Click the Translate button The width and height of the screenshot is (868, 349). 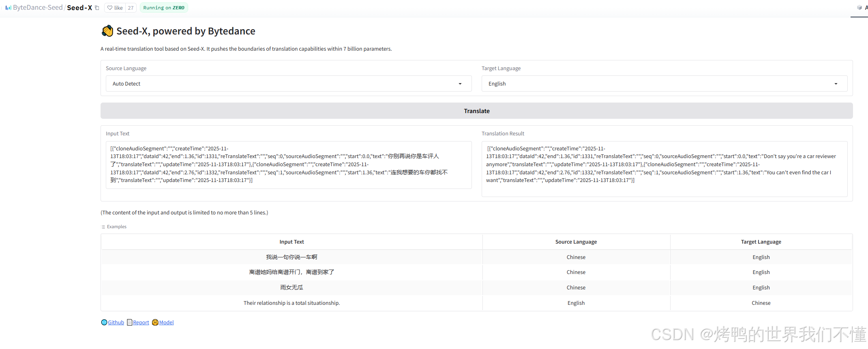point(477,111)
